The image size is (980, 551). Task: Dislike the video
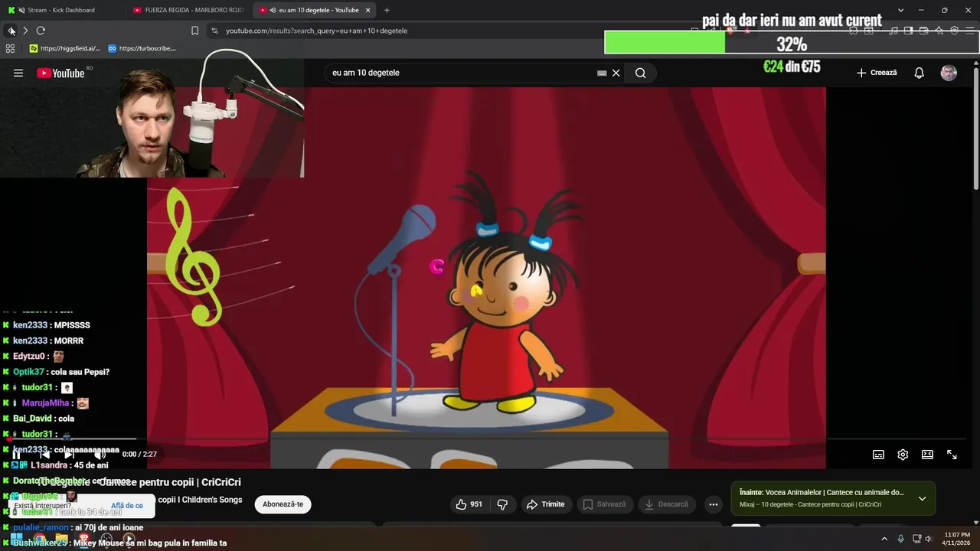pos(503,504)
